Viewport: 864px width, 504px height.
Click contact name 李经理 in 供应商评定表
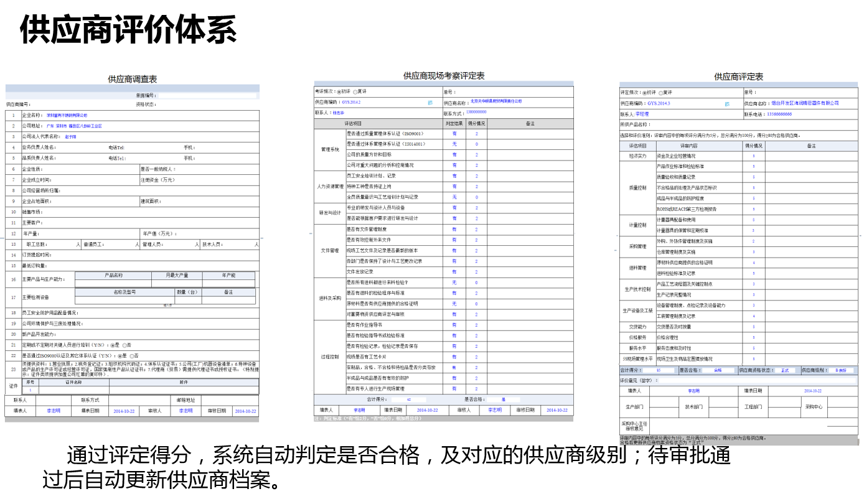(642, 114)
